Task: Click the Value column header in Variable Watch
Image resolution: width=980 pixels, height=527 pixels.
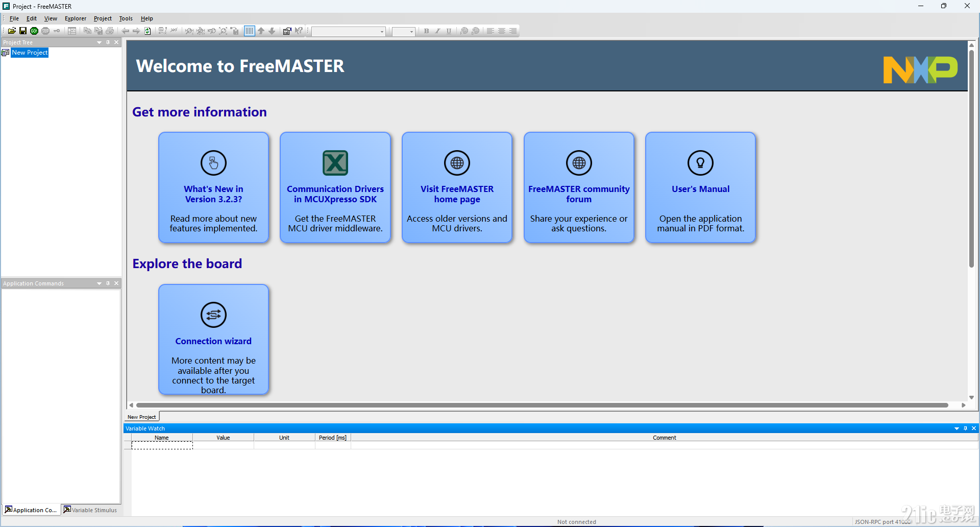Action: click(x=223, y=438)
